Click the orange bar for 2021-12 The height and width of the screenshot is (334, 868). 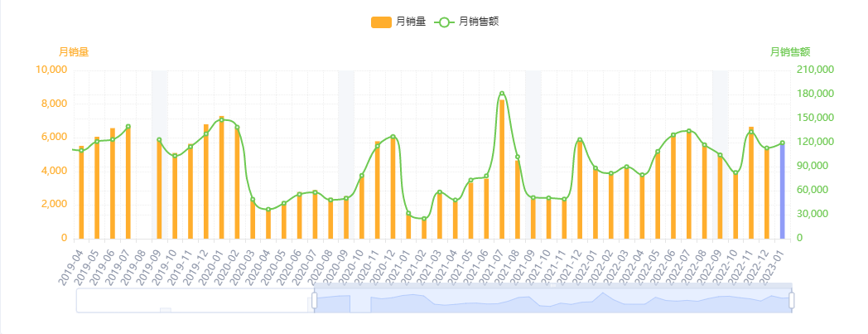point(580,190)
